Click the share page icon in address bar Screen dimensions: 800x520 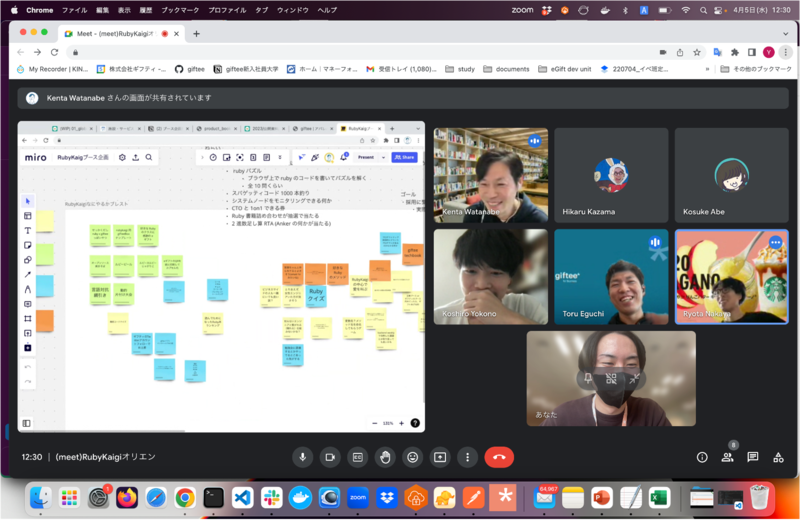(680, 52)
